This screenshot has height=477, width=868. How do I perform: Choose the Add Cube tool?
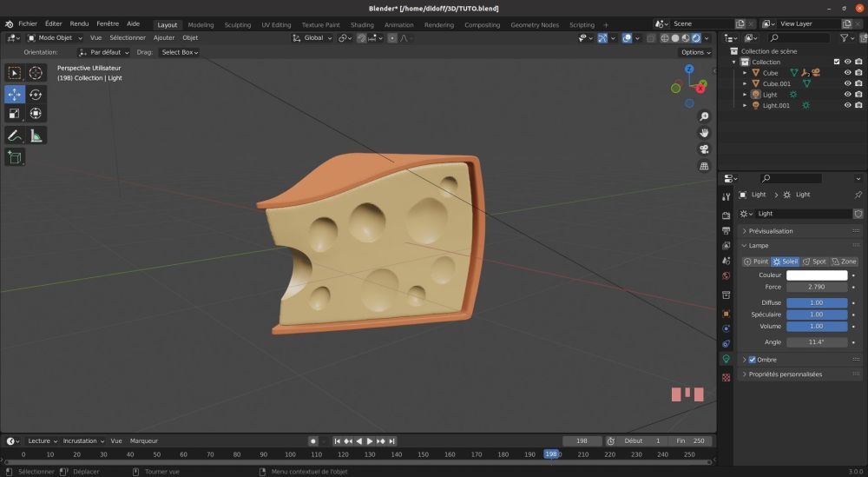pyautogui.click(x=15, y=157)
